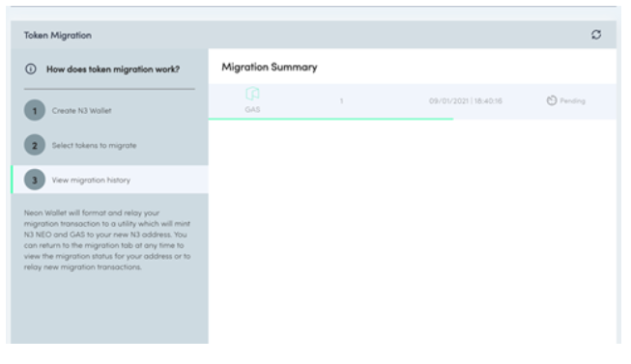Select step 2 circle number badge
Screen dimensions: 631x364
[x=35, y=145]
